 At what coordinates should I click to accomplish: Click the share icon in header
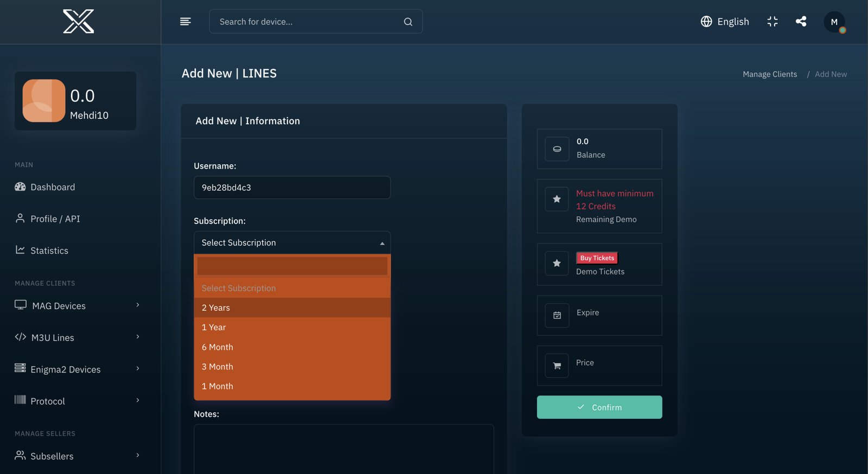(x=801, y=22)
